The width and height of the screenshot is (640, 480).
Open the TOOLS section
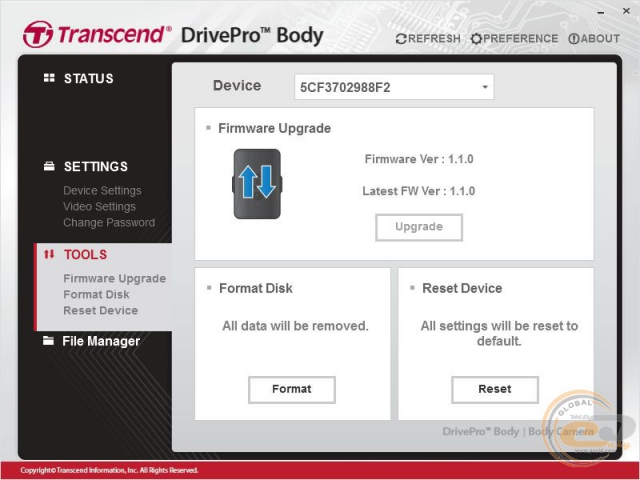coord(85,255)
